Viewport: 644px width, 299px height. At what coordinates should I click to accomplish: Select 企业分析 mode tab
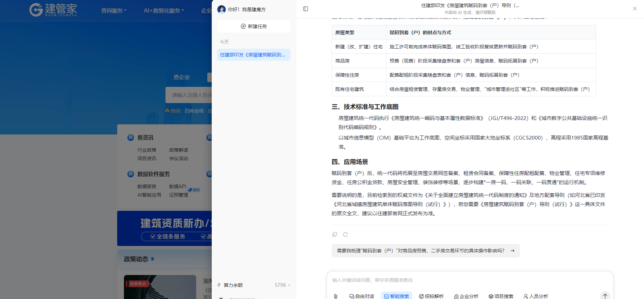tap(466, 296)
